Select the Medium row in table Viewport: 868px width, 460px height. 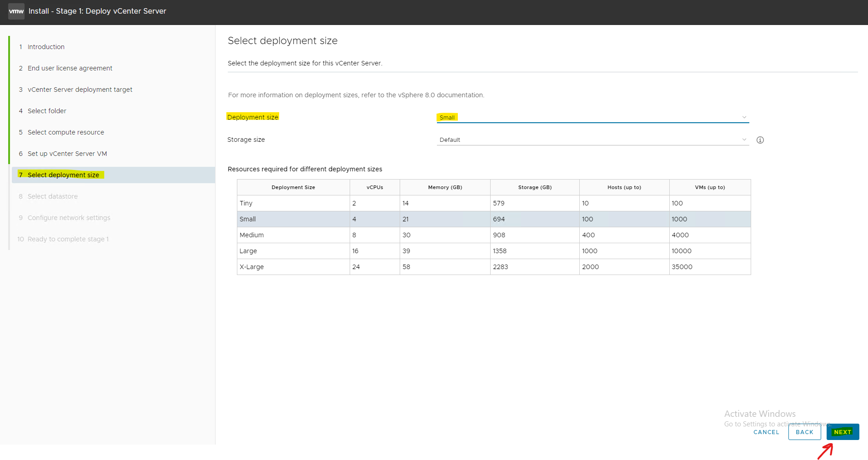click(x=494, y=235)
